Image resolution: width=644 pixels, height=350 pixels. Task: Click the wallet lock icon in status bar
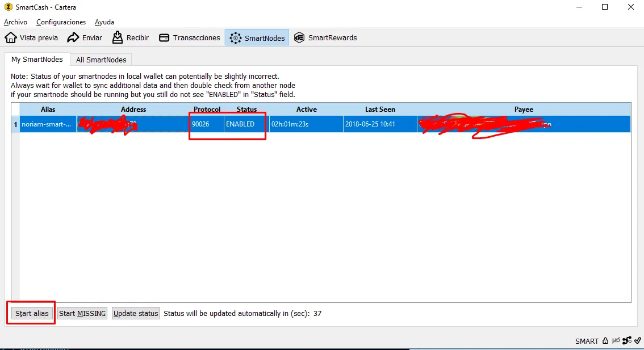tap(605, 340)
